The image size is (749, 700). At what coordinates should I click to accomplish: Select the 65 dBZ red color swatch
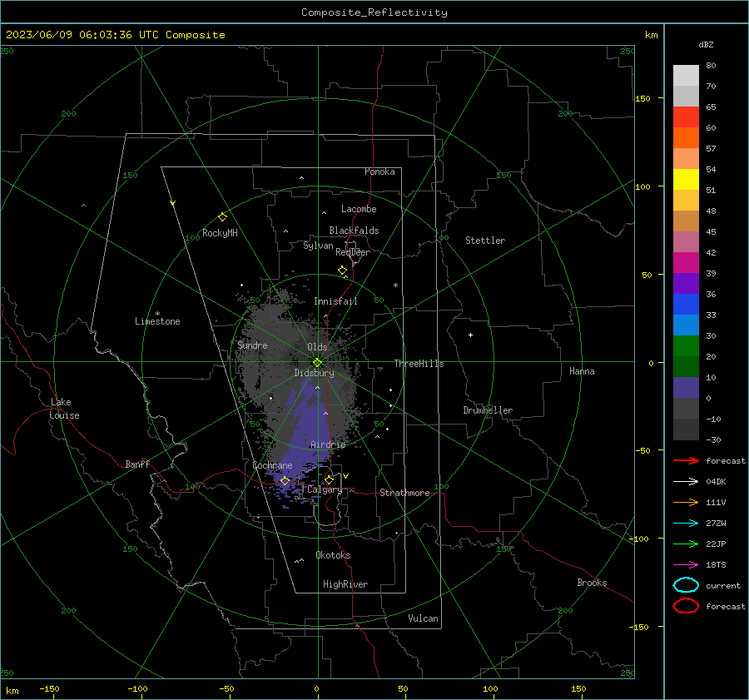click(686, 117)
